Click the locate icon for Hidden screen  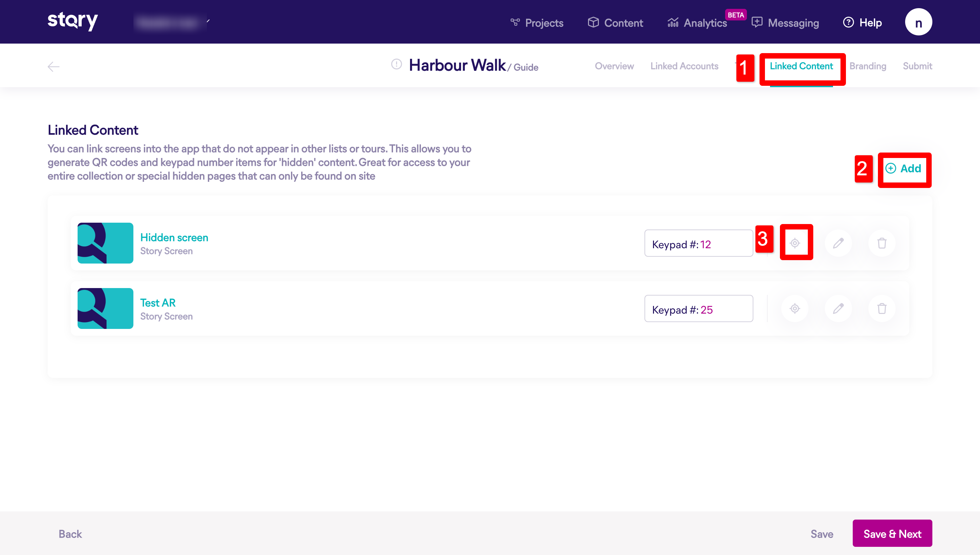click(795, 243)
